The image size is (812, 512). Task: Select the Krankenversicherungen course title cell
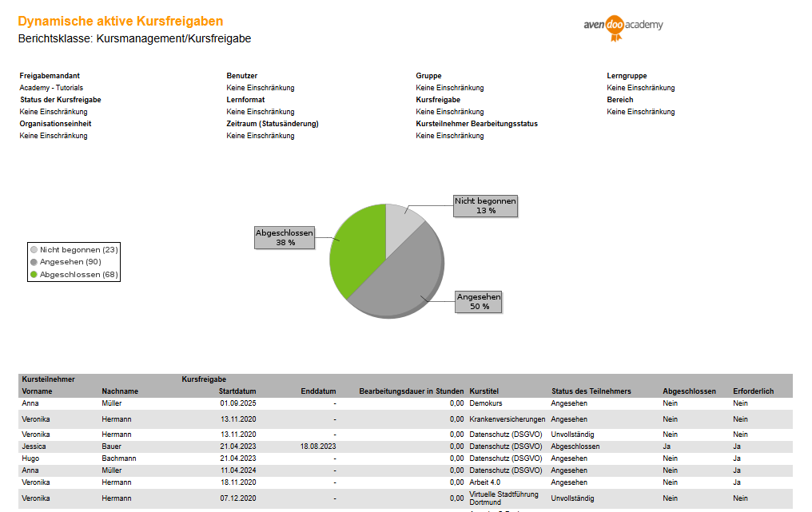tap(507, 419)
